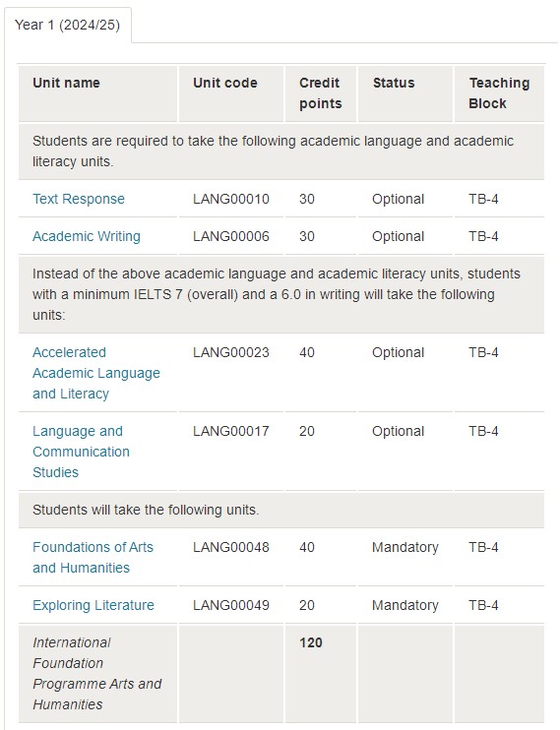Click the Unit code column header
The image size is (560, 730).
coord(225,83)
